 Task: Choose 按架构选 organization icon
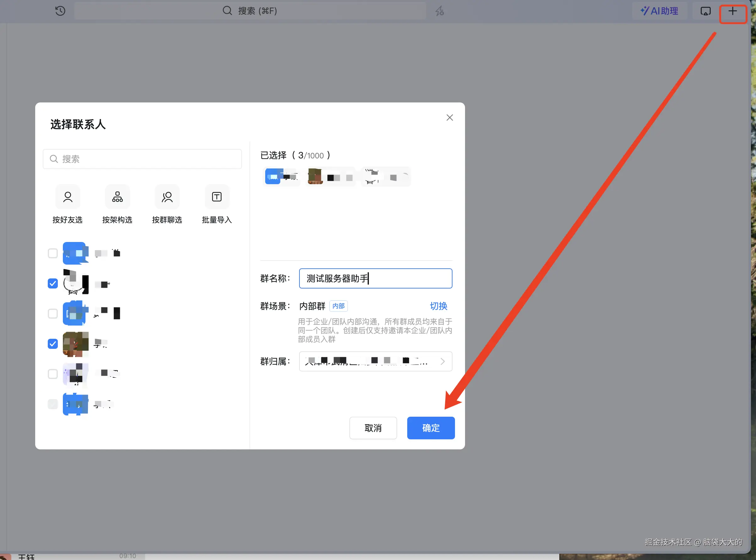(x=117, y=197)
